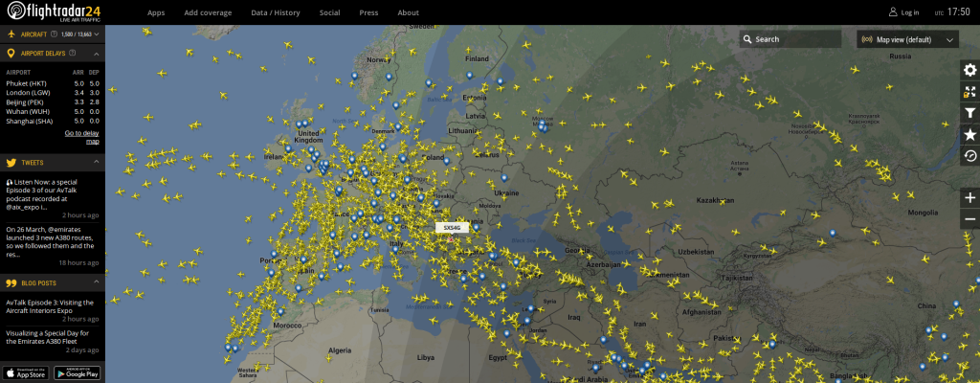The image size is (980, 383).
Task: Click the Log in link
Action: (910, 12)
